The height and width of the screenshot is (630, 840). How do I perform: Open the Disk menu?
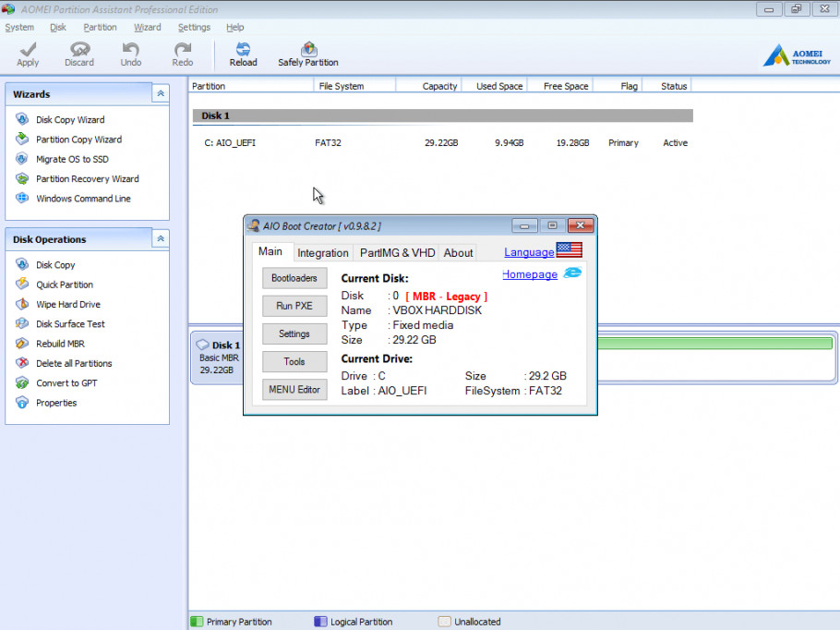click(58, 28)
